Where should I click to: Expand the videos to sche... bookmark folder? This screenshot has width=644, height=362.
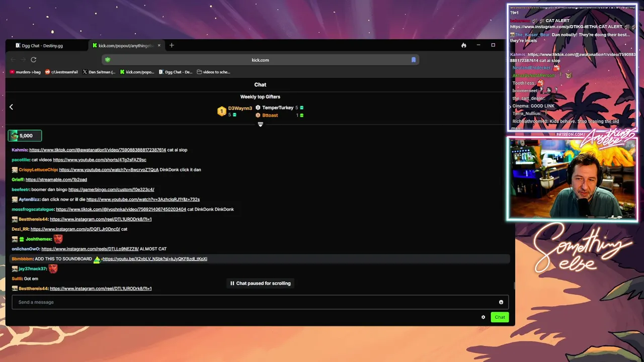coord(213,72)
